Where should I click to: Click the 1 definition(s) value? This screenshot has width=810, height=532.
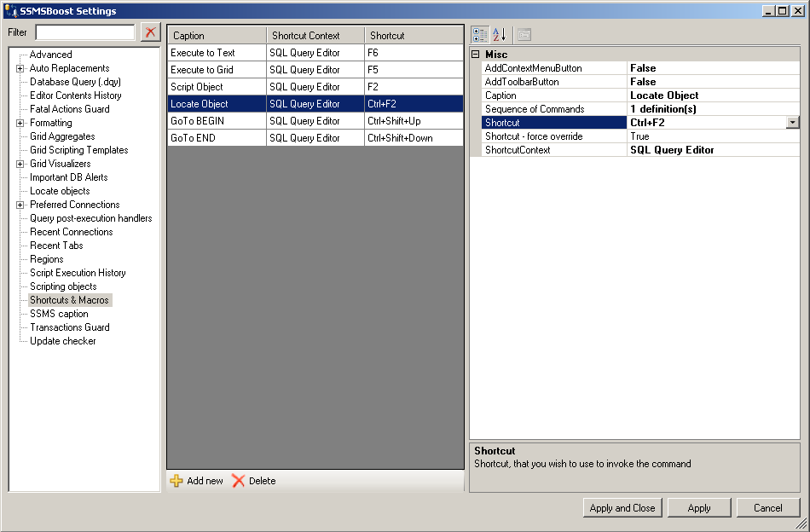pos(714,109)
